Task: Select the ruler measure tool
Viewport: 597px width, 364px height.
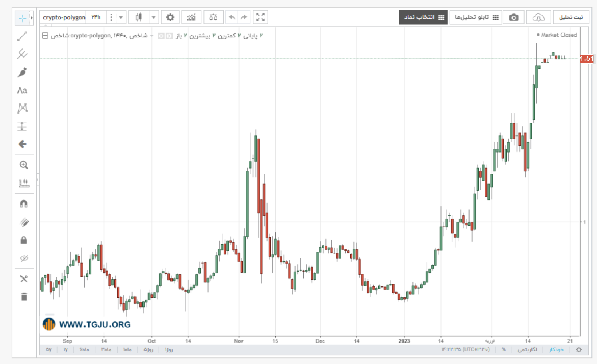Action: click(24, 183)
